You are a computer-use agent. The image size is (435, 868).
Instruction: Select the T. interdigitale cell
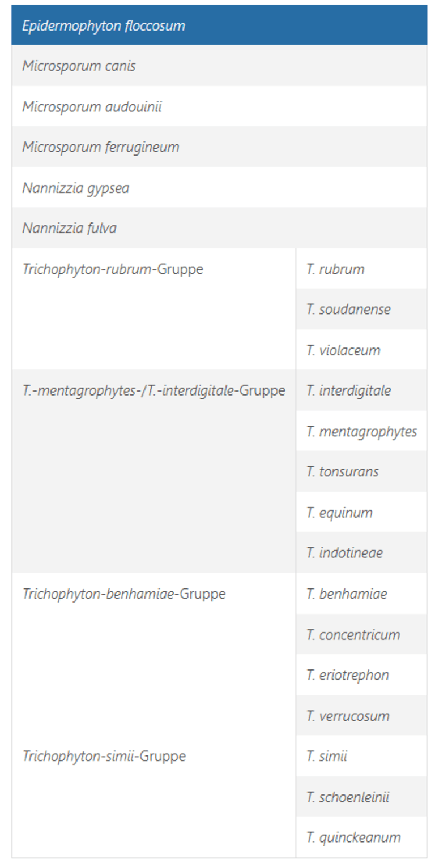click(x=348, y=390)
